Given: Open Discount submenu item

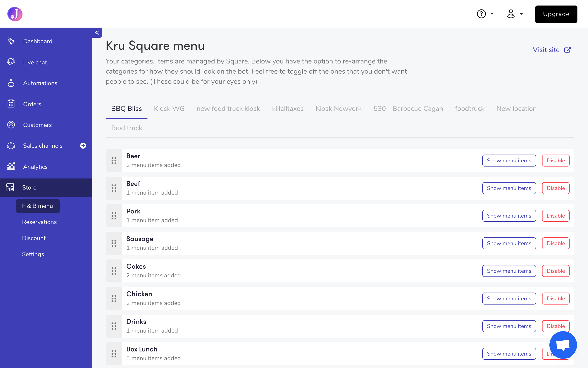Looking at the screenshot, I should pos(34,238).
